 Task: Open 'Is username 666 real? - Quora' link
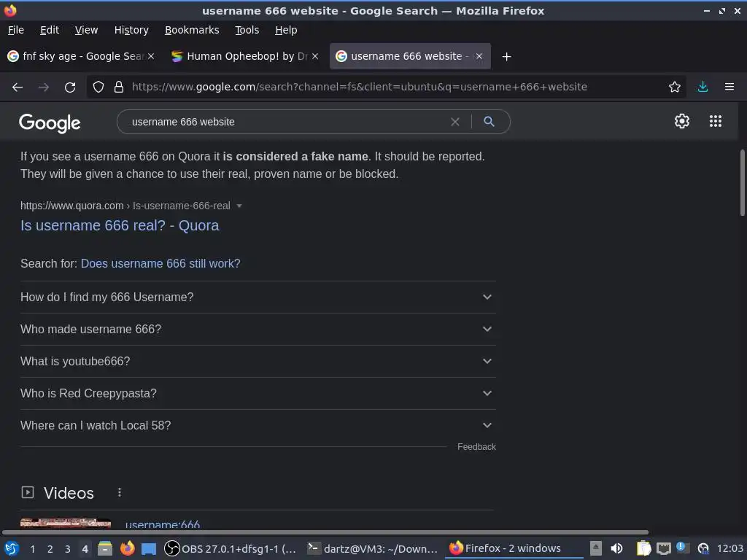120,225
